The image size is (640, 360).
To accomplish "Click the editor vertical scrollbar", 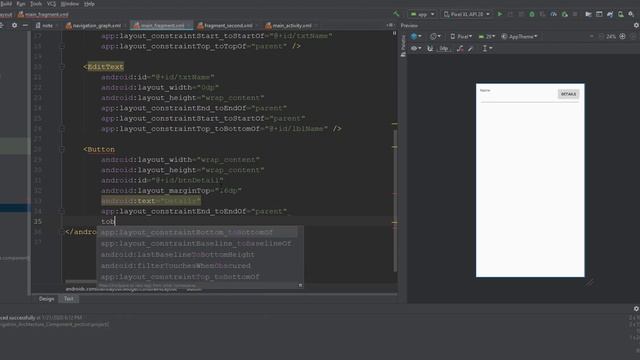I will tap(395, 200).
